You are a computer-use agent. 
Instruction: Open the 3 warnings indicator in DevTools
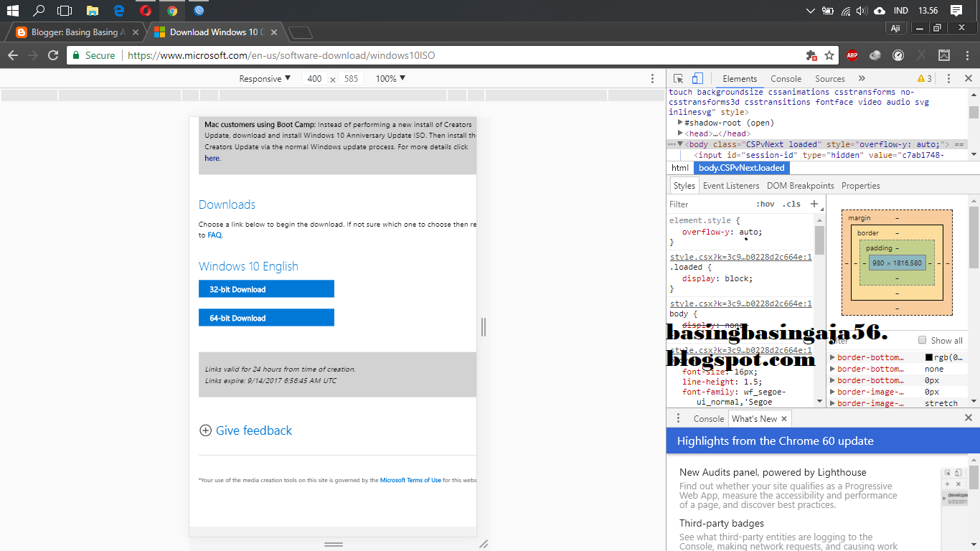[925, 79]
